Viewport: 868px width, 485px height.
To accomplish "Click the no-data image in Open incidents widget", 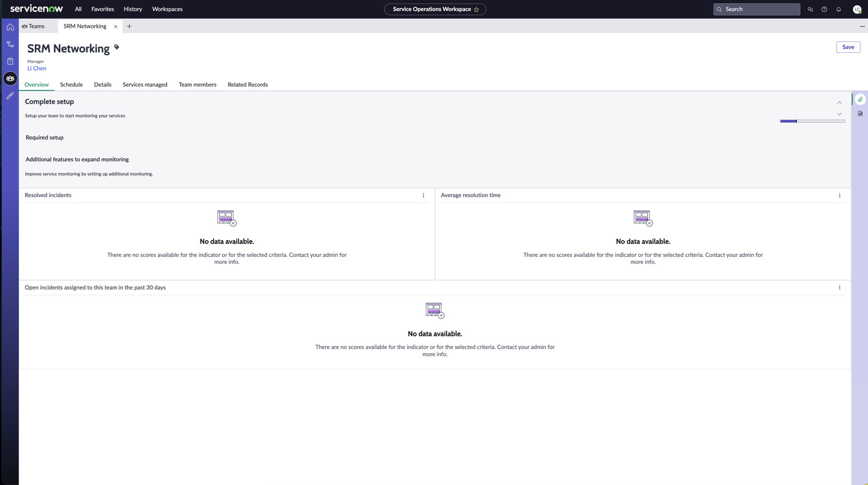I will coord(435,310).
